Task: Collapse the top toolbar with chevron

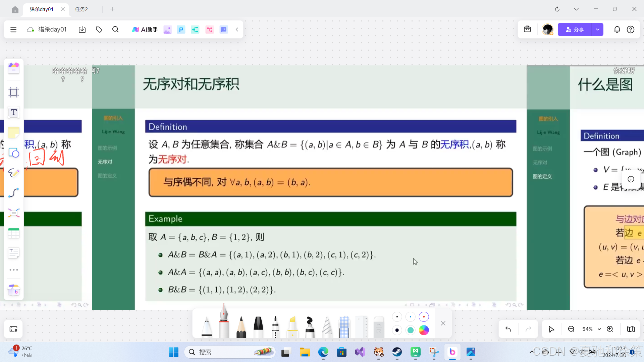Action: click(237, 29)
